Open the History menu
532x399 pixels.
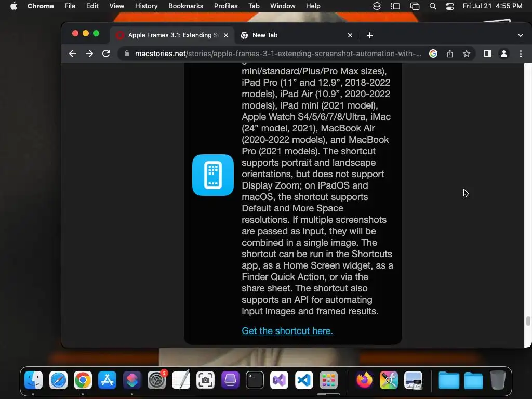pos(146,6)
